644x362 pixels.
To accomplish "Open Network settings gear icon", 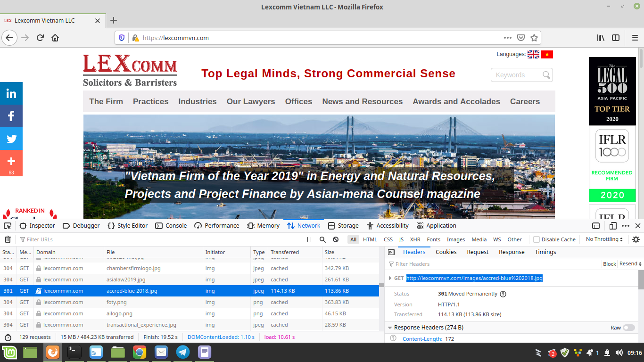I will click(636, 239).
